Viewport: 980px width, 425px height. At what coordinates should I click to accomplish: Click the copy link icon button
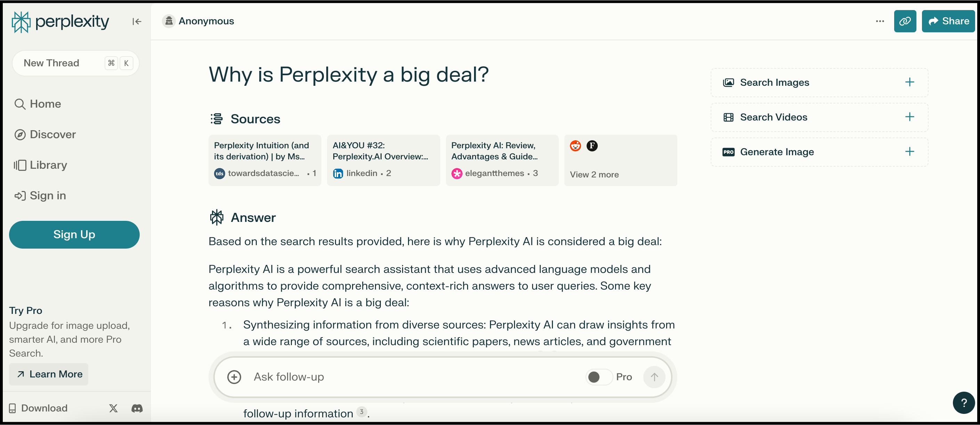click(x=905, y=21)
